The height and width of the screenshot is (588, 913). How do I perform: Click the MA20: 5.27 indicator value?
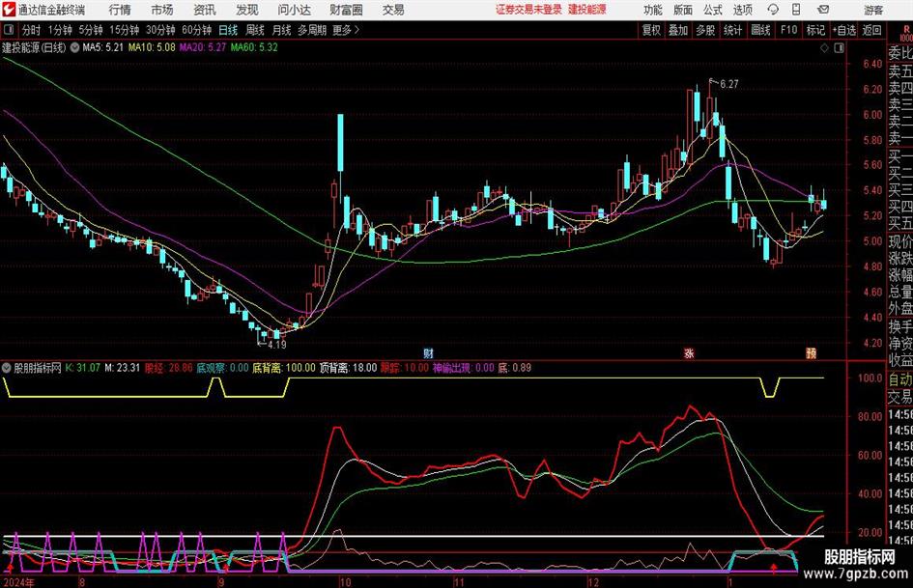pyautogui.click(x=203, y=47)
